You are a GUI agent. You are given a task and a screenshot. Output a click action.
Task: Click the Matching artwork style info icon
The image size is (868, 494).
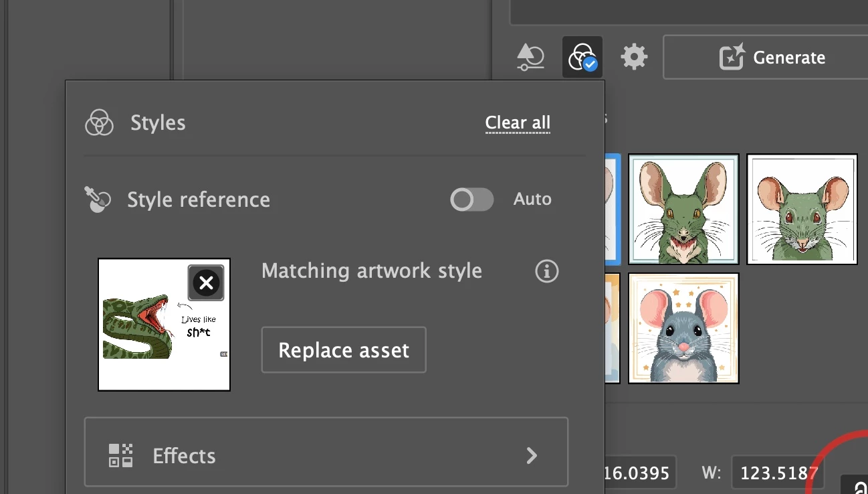click(547, 271)
